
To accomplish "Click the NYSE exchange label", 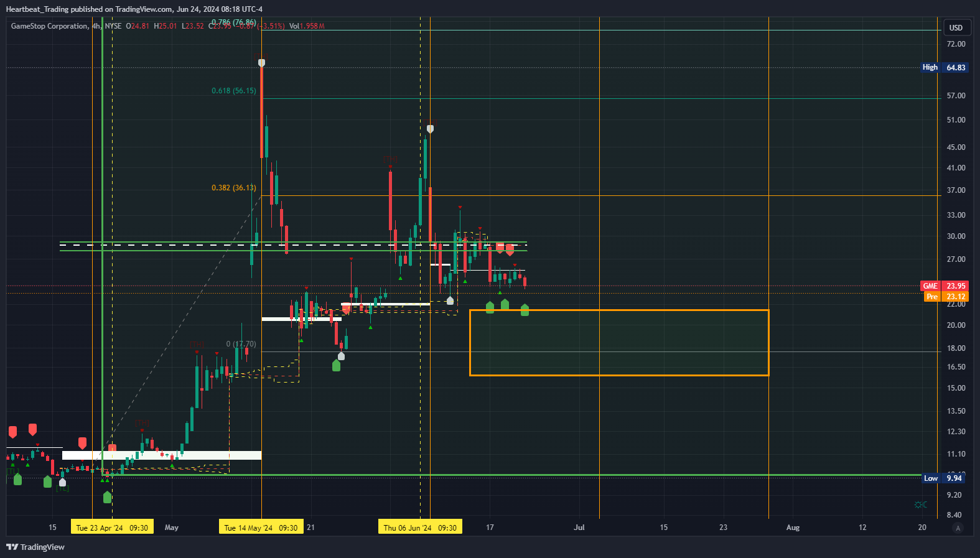I will pyautogui.click(x=113, y=26).
